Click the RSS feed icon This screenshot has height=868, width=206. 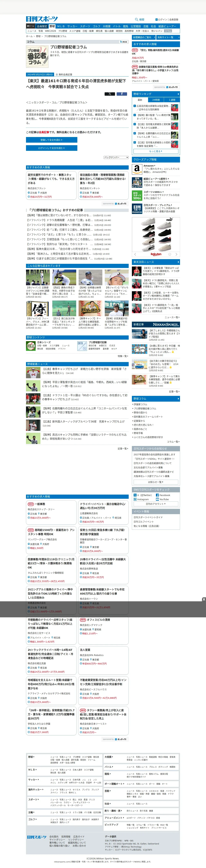[x=124, y=42]
